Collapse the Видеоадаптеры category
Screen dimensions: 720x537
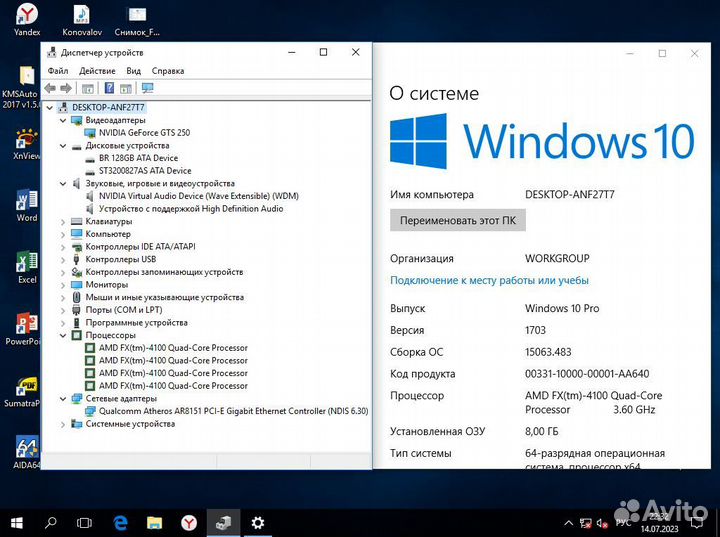[x=63, y=120]
